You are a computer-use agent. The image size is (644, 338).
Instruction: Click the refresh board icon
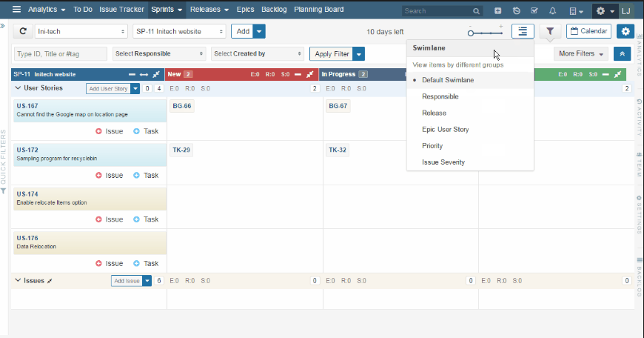[x=23, y=31]
